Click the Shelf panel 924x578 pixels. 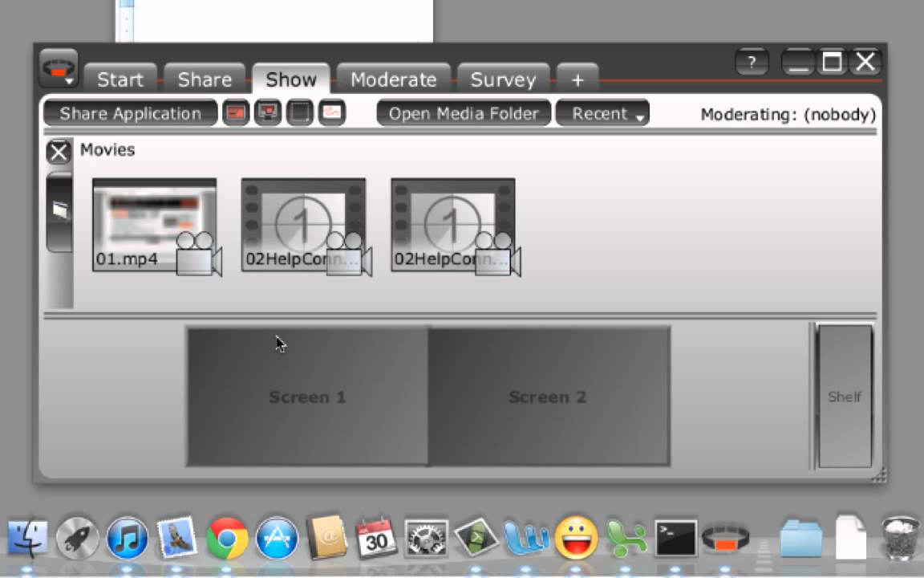845,397
